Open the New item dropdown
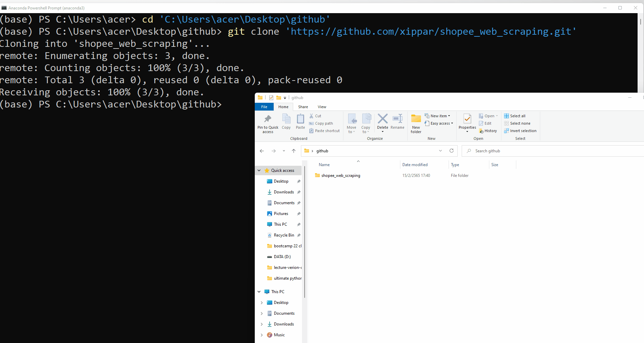This screenshot has height=343, width=644. (x=438, y=116)
